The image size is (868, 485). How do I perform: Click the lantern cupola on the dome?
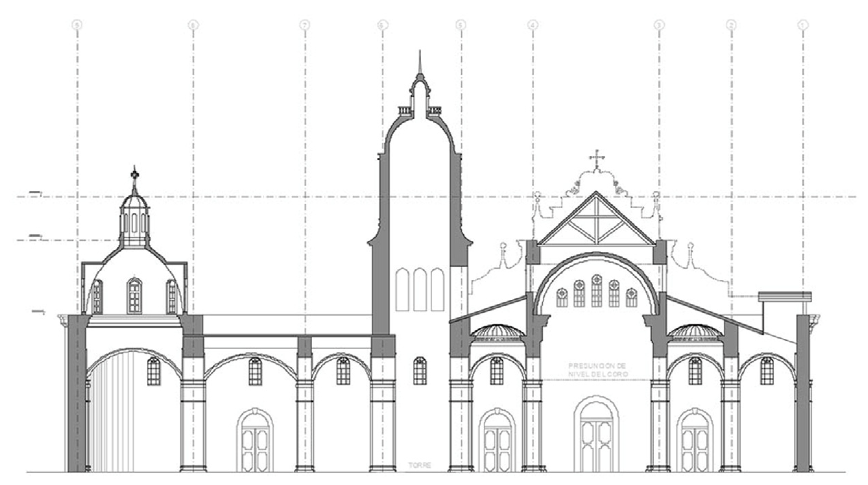134,221
